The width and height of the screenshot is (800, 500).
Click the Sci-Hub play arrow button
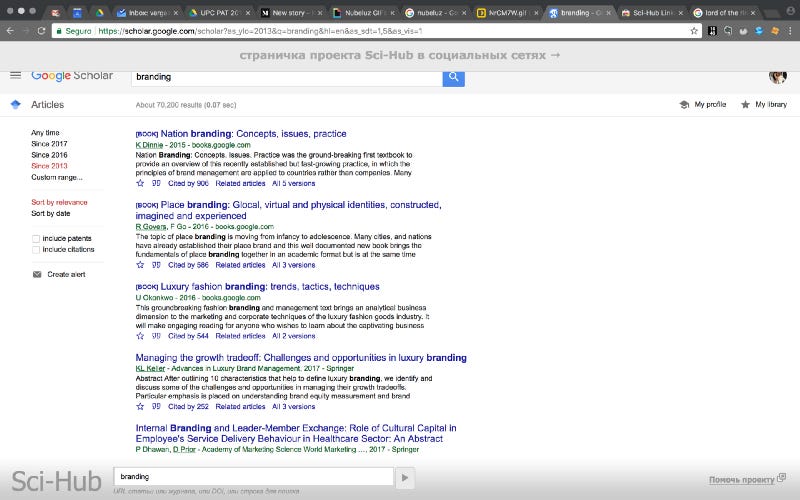click(x=405, y=478)
